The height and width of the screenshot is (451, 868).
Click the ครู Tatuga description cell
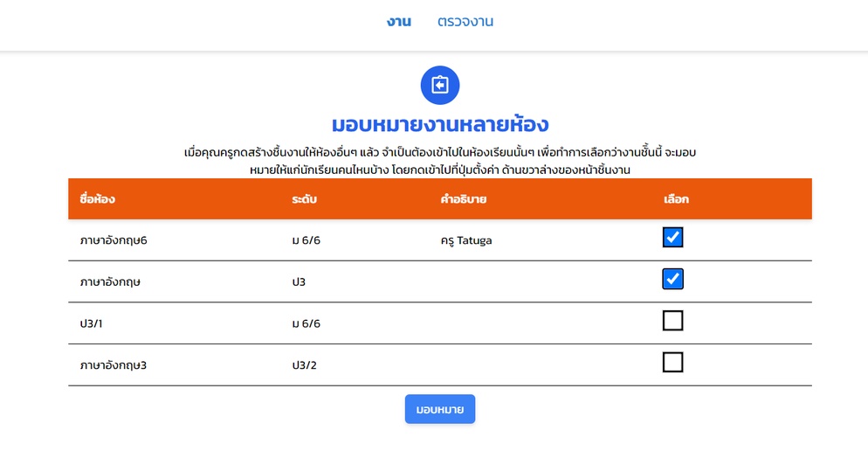coord(466,240)
